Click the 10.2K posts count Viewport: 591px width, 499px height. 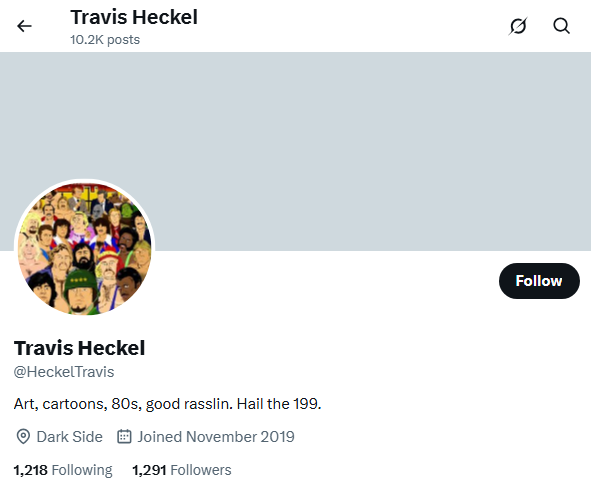105,40
